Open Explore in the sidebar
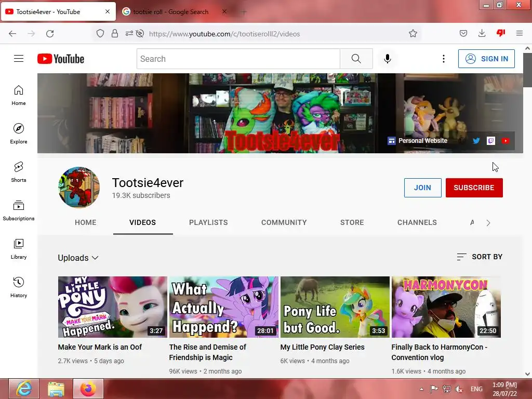Image resolution: width=532 pixels, height=399 pixels. (19, 134)
